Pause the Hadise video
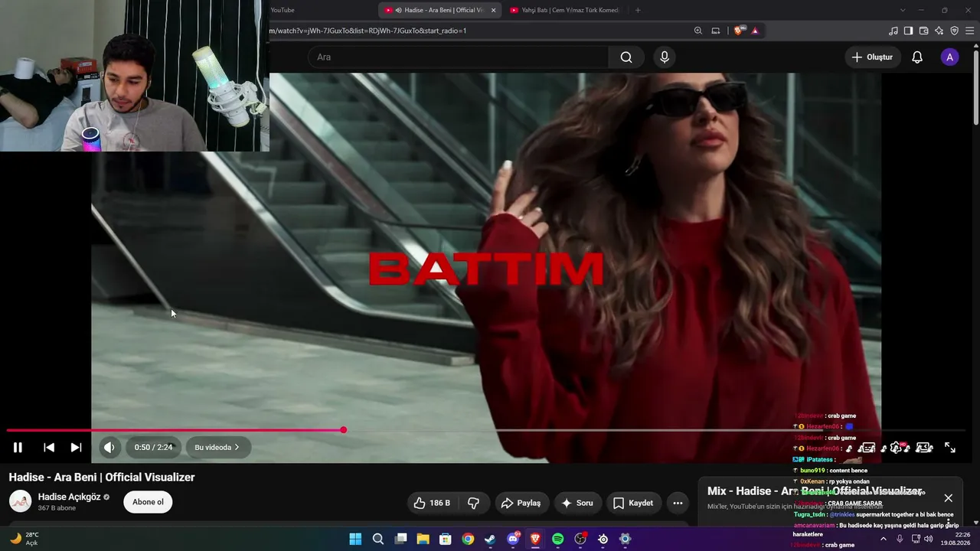Viewport: 980px width, 551px height. point(18,448)
